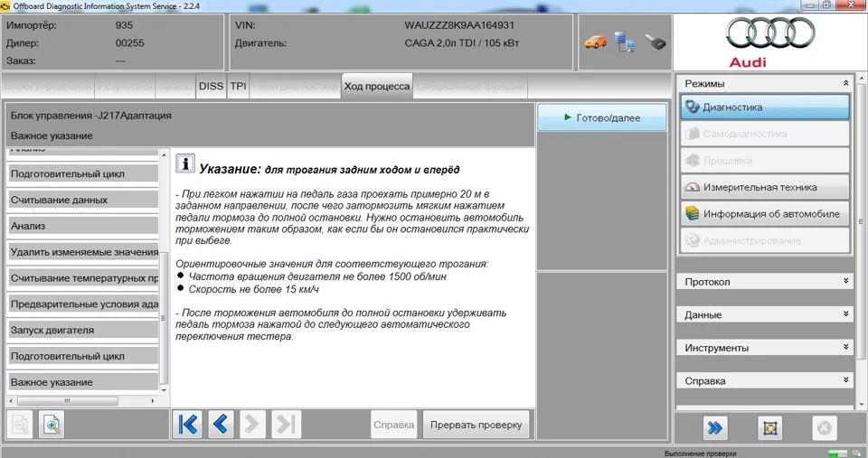Select Удалить изменяемые значения step
Viewport: 868px width, 458px height.
tap(83, 252)
